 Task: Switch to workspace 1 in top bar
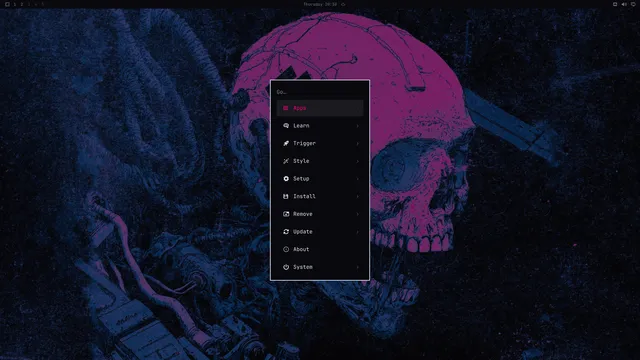[15, 4]
